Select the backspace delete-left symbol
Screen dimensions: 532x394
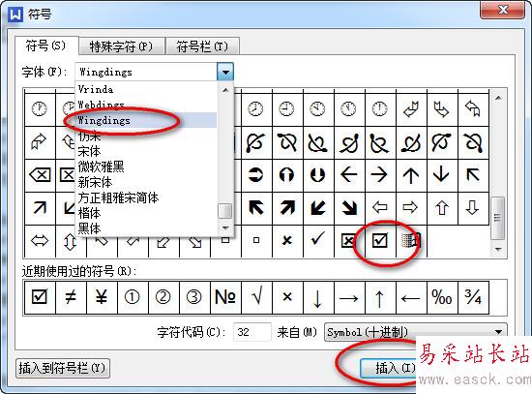pyautogui.click(x=40, y=175)
